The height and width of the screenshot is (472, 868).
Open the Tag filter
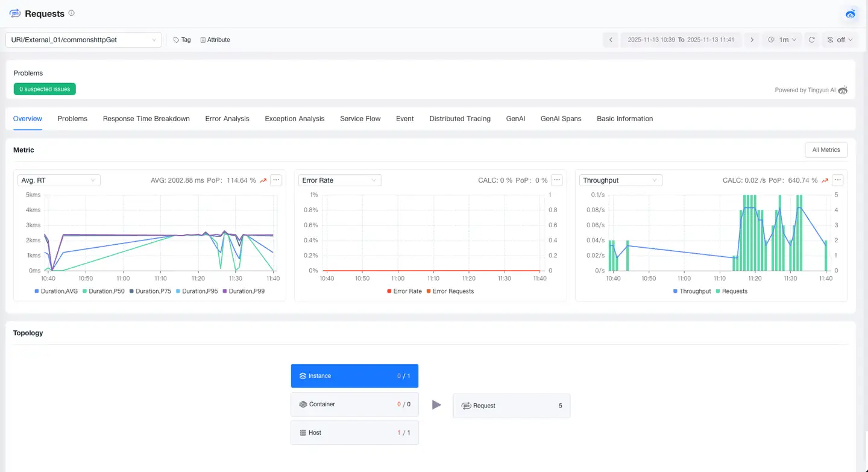coord(181,40)
